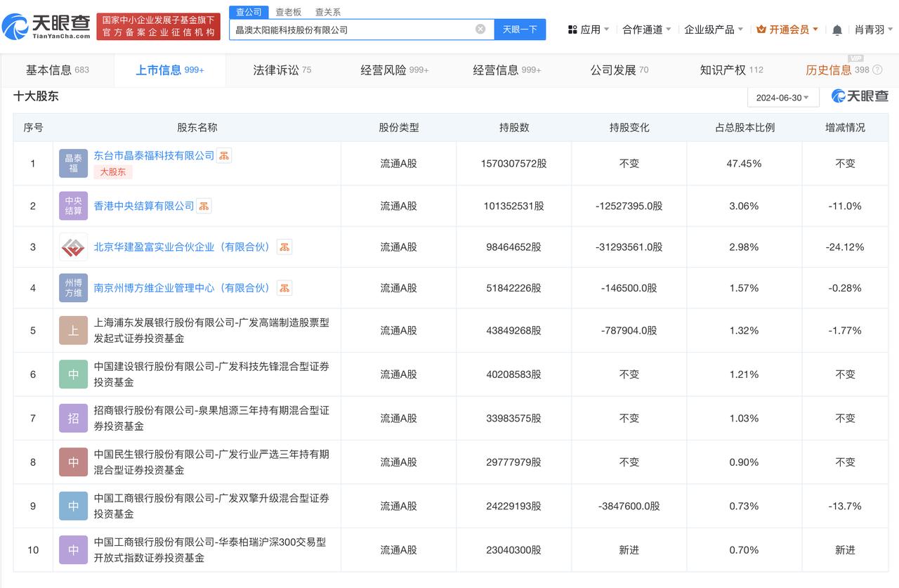The width and height of the screenshot is (899, 588).
Task: Click the 天眼一下 search button
Action: (x=520, y=30)
